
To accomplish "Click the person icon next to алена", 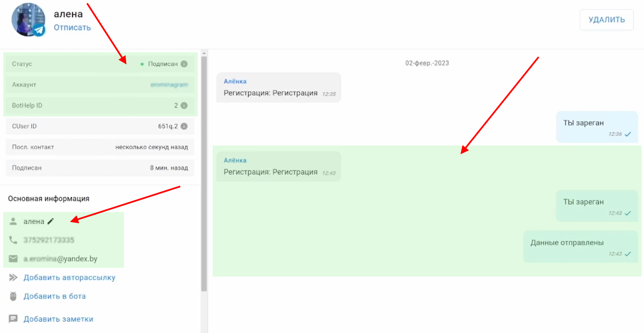I will [13, 221].
